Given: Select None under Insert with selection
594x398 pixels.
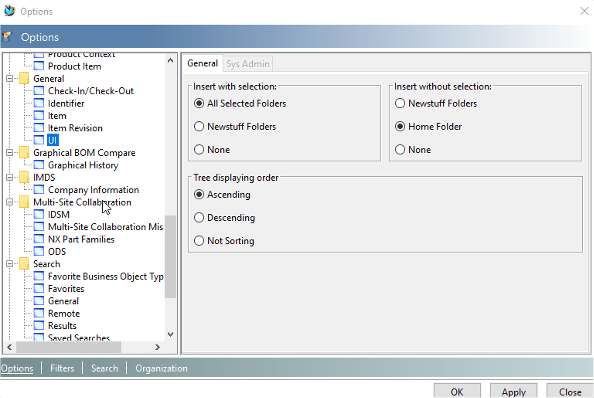Looking at the screenshot, I should pyautogui.click(x=199, y=150).
